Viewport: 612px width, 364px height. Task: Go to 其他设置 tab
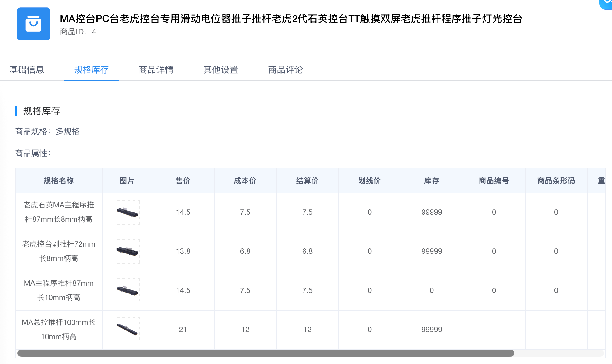pyautogui.click(x=220, y=70)
